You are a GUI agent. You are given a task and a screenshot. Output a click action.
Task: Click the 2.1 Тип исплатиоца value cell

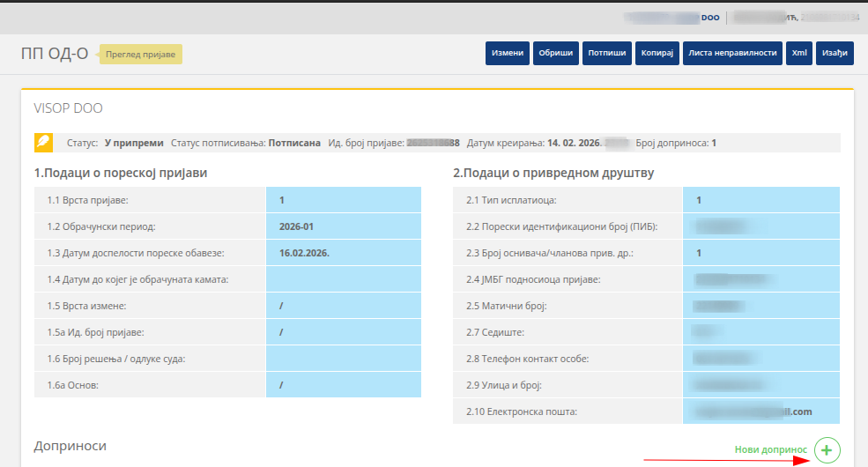(x=761, y=200)
